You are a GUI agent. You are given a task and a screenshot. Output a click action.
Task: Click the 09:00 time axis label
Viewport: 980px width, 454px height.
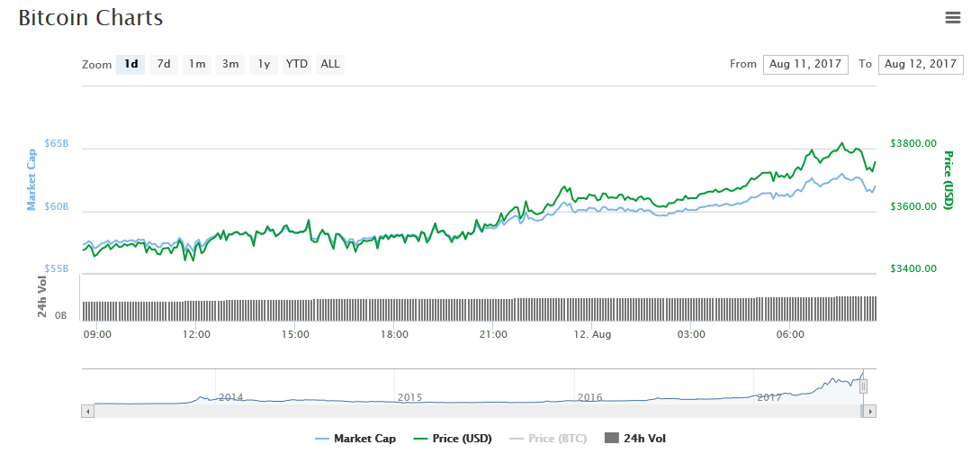[x=98, y=334]
